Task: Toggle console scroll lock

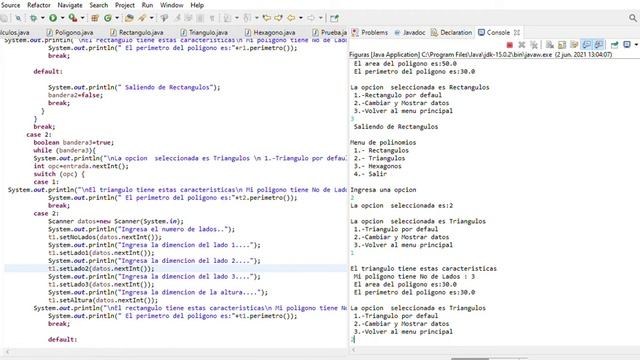Action: (562, 45)
